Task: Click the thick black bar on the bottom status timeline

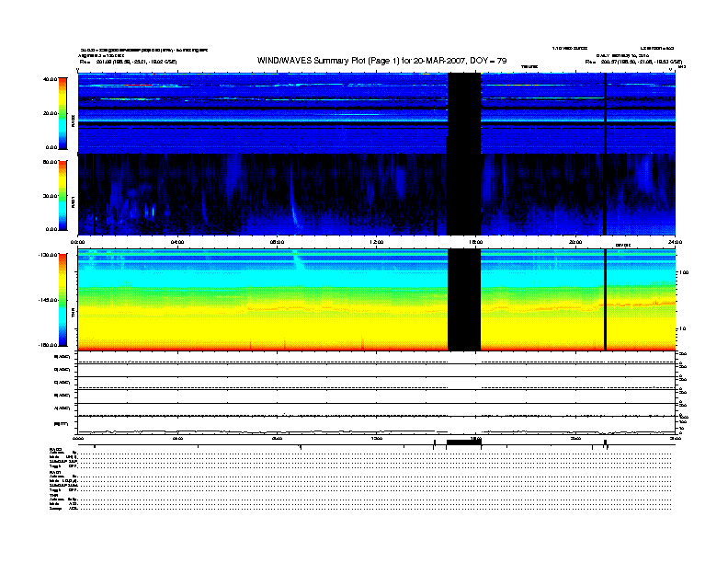Action: (x=463, y=442)
